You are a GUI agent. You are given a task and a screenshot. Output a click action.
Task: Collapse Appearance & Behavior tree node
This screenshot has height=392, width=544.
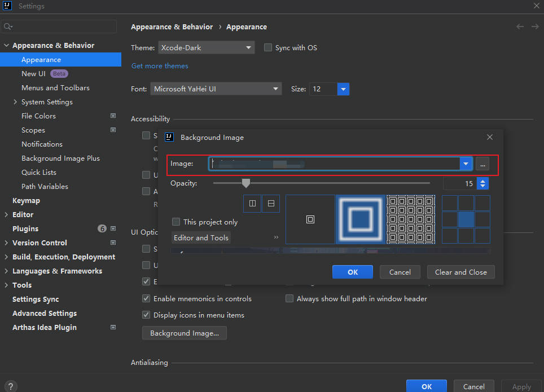(x=6, y=46)
